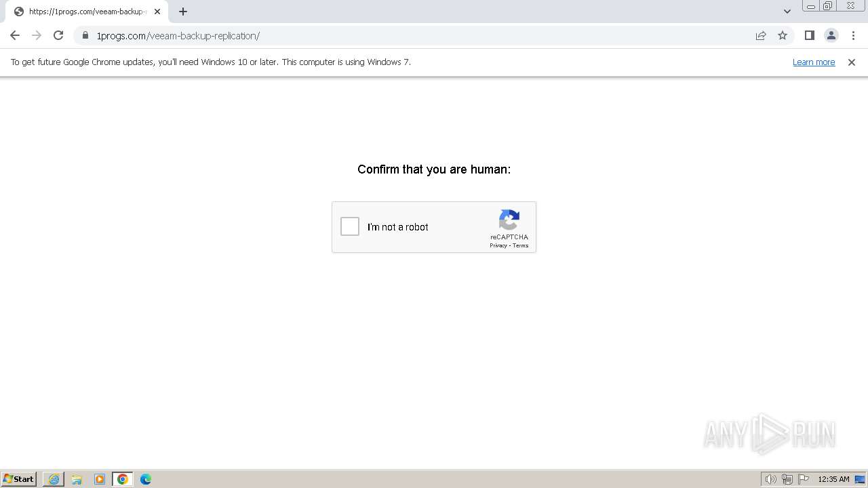The image size is (868, 488).
Task: Open the reCAPTCHA Terms link
Action: [521, 245]
